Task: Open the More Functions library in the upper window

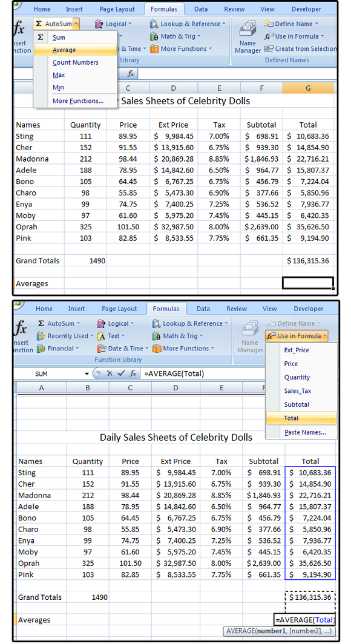Action: 180,48
